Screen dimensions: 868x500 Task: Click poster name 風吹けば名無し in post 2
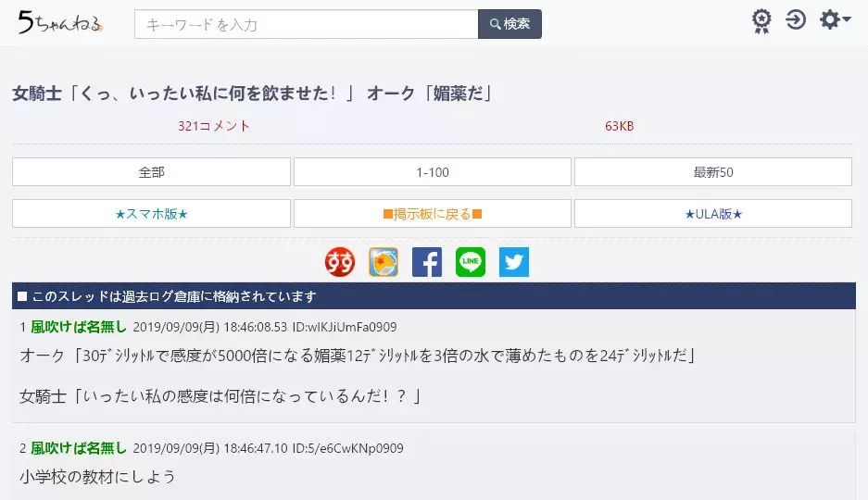pos(79,448)
